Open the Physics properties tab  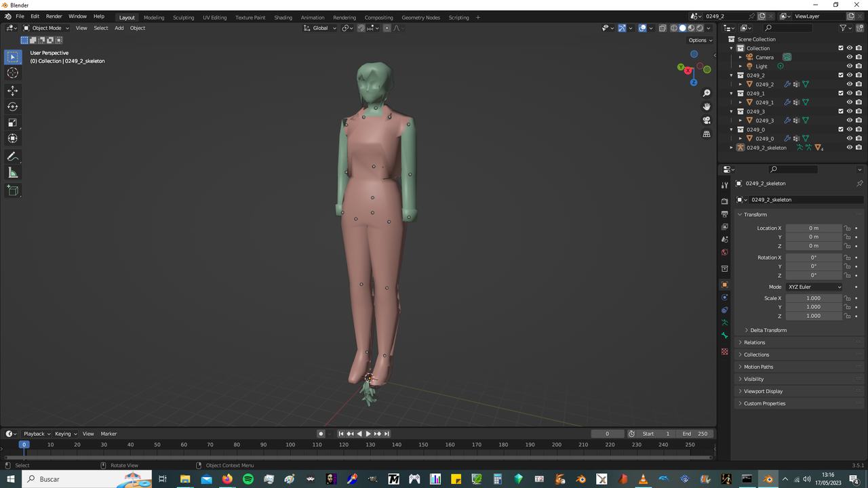(724, 298)
